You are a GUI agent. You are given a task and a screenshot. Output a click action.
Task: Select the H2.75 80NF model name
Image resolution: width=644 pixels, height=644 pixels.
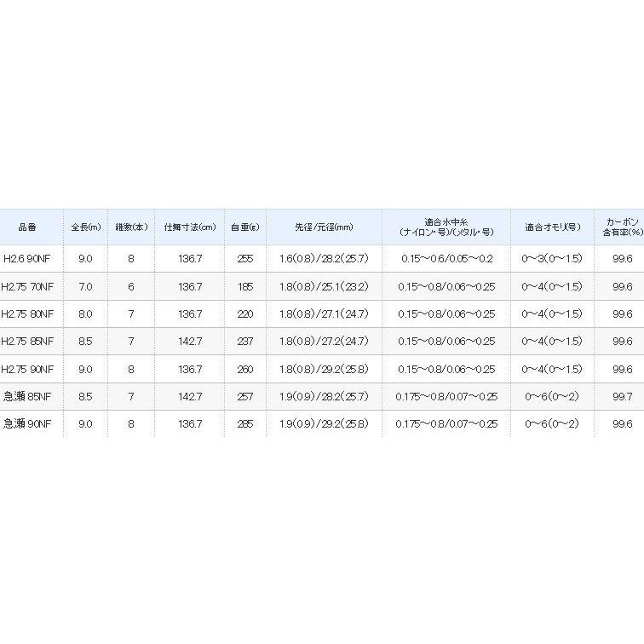(x=27, y=314)
